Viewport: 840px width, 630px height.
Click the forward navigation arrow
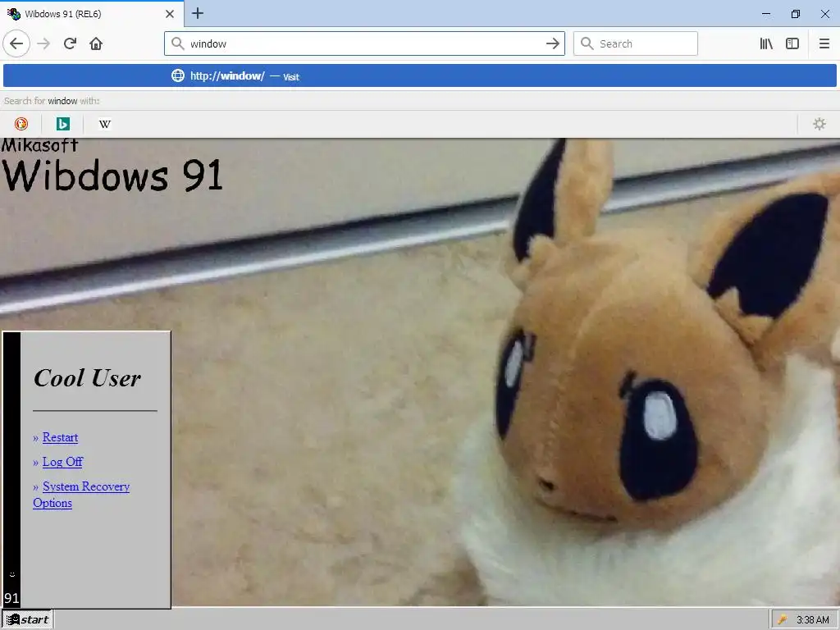(44, 43)
